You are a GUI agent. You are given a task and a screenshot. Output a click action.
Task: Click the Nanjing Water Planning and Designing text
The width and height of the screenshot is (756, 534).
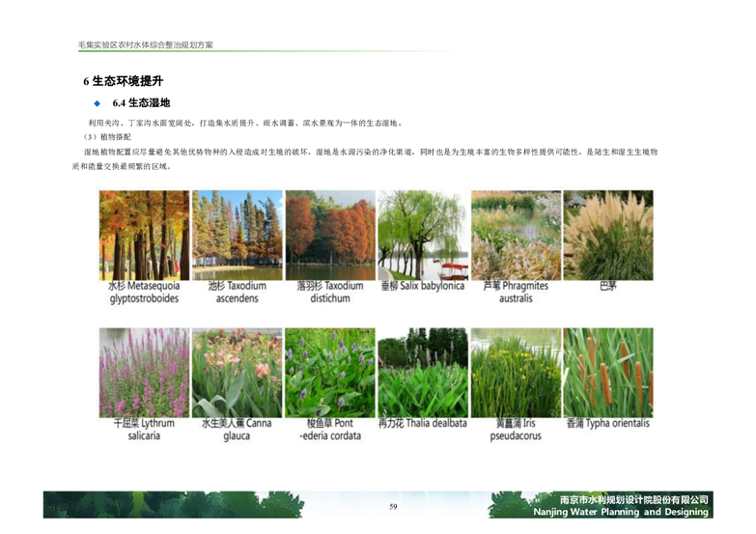tap(620, 513)
